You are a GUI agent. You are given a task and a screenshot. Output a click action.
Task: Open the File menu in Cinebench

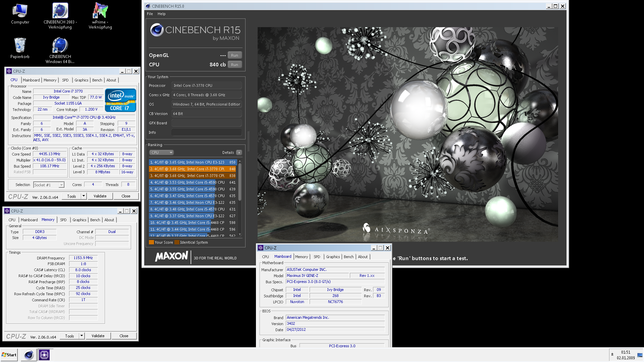tap(150, 14)
